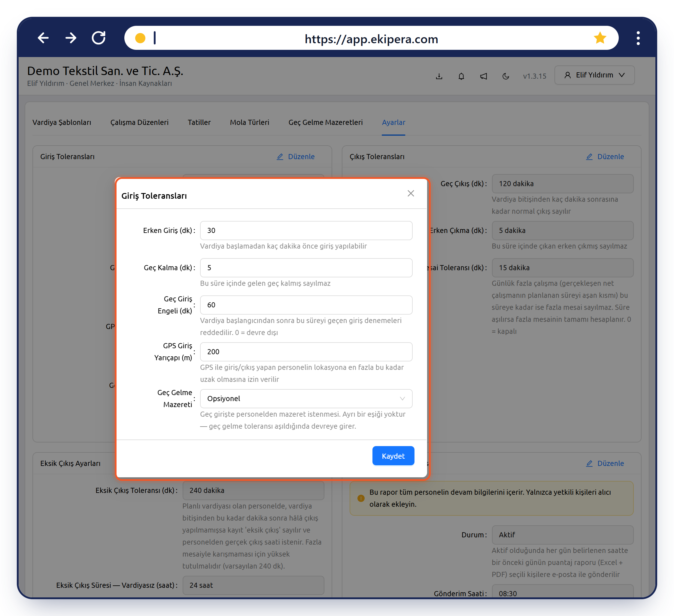Click the Durum Aktif field
This screenshot has height=616, width=674.
562,535
